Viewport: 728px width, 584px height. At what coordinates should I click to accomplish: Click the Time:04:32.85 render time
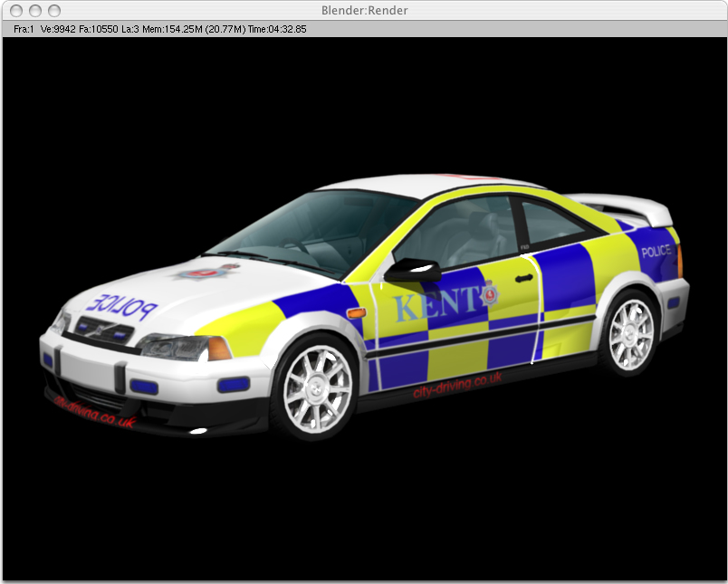coord(277,29)
